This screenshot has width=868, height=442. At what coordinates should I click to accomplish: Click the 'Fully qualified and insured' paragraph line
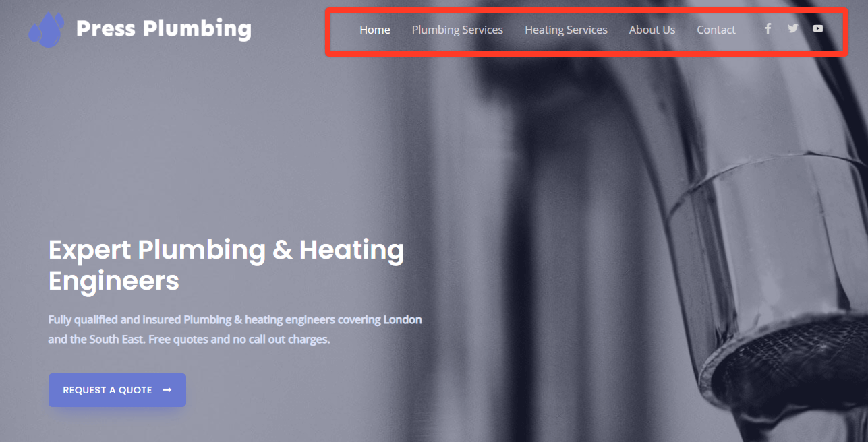(x=235, y=319)
